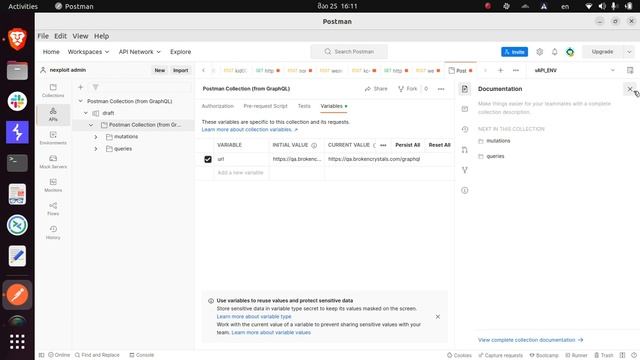The width and height of the screenshot is (640, 360).
Task: Click the New button
Action: pyautogui.click(x=160, y=70)
